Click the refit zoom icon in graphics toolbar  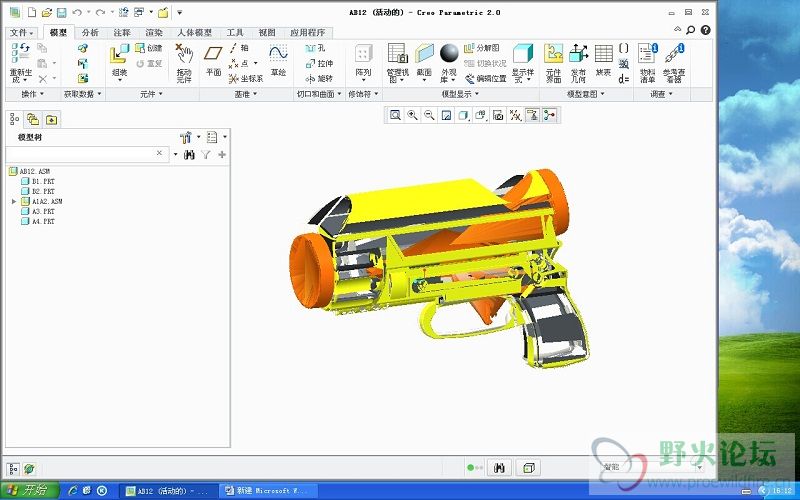395,115
